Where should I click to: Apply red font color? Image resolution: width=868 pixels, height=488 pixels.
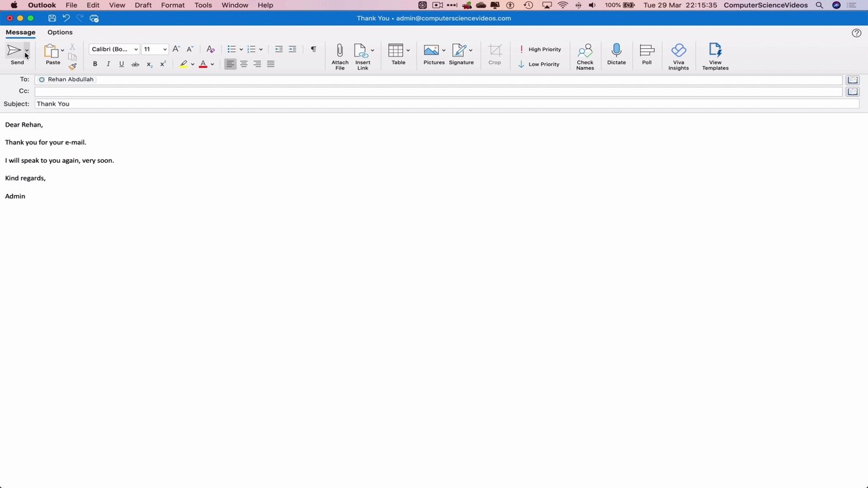coord(203,64)
